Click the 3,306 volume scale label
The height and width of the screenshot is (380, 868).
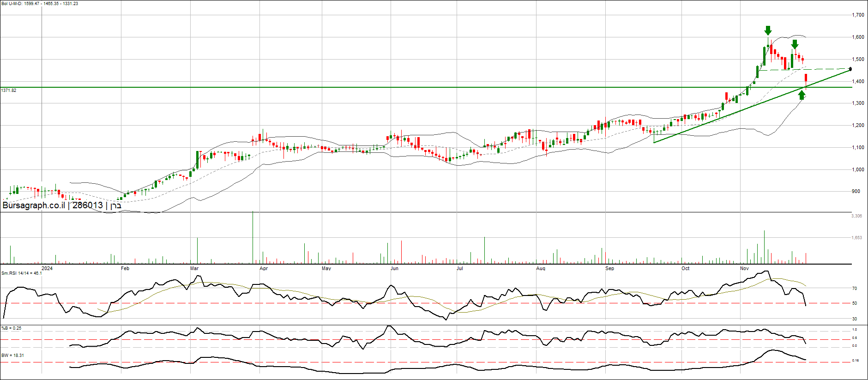click(856, 216)
